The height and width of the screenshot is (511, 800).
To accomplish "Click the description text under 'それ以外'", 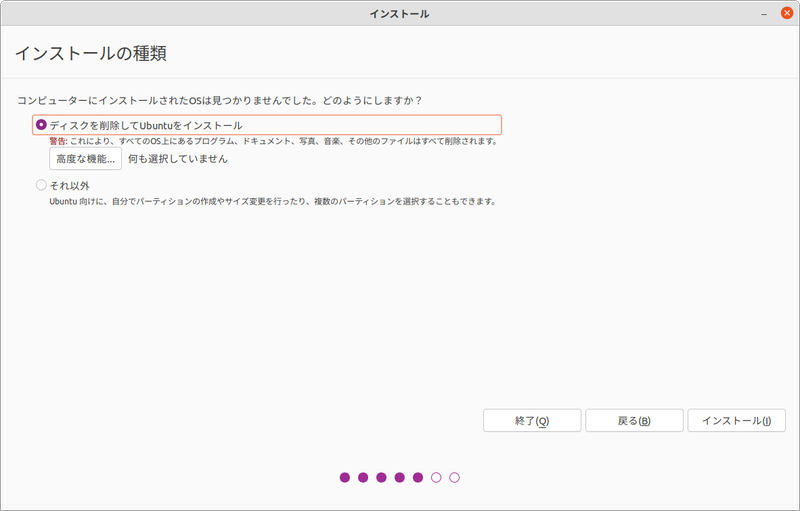I will [x=273, y=201].
